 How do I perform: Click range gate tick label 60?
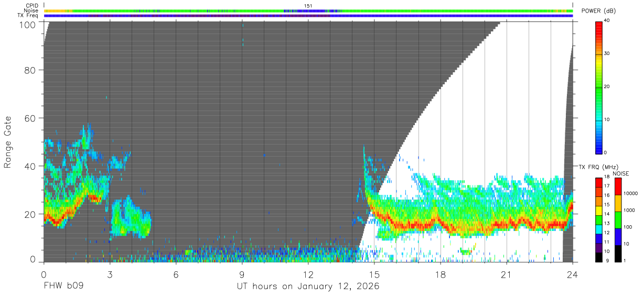(x=30, y=118)
